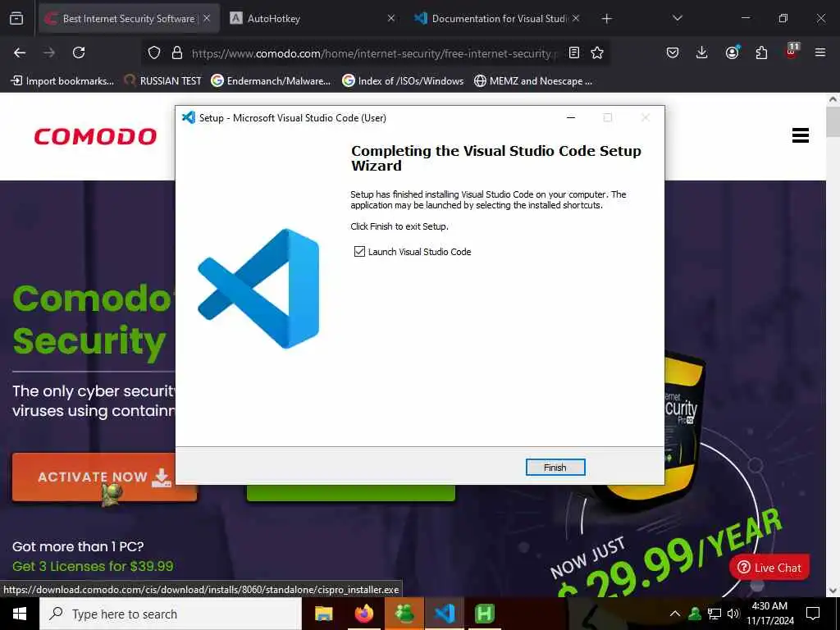Image resolution: width=840 pixels, height=630 pixels.
Task: Open the notification center icon
Action: pos(813,614)
